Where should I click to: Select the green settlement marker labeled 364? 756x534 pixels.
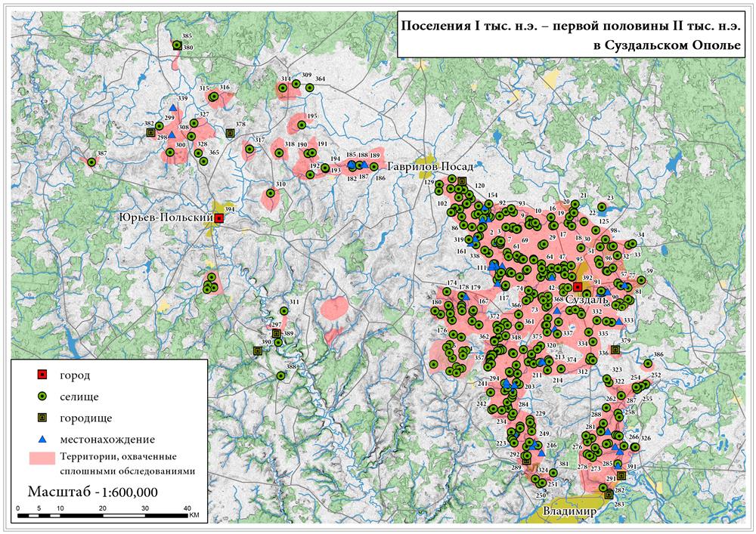[x=310, y=87]
